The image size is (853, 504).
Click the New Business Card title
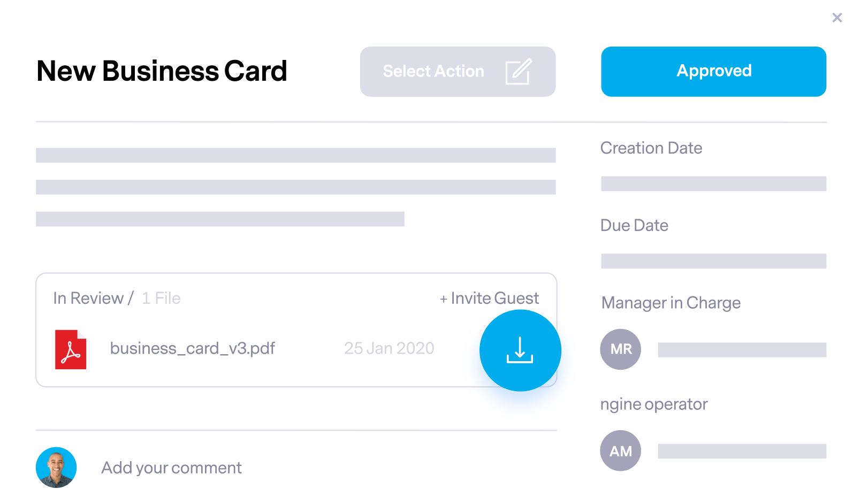coord(162,71)
